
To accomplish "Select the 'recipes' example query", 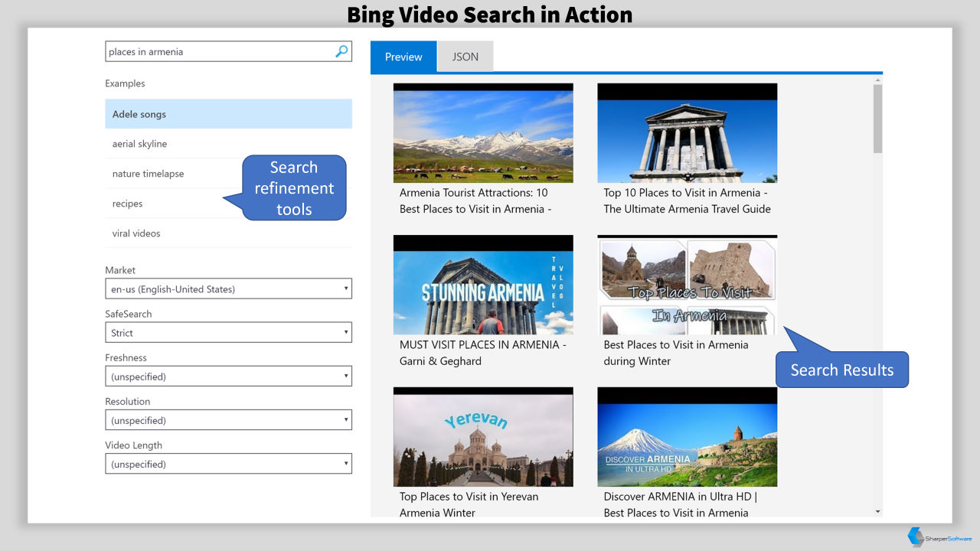I will coord(228,204).
